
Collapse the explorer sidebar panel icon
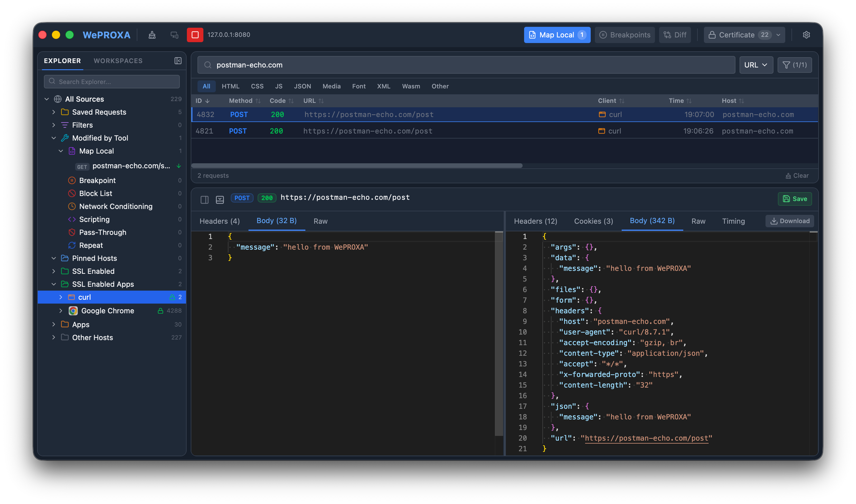coord(178,61)
